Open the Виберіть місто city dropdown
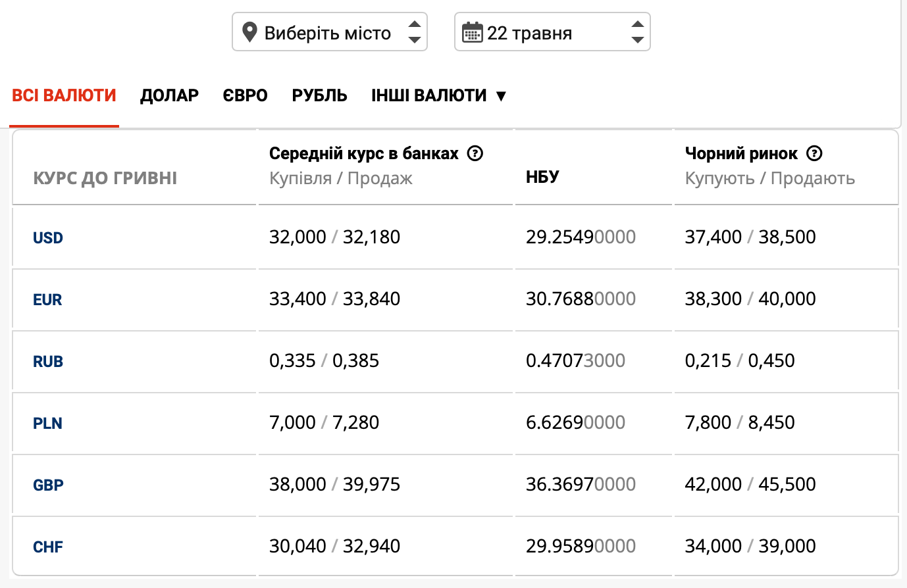Screen dimensions: 907x588 pyautogui.click(x=329, y=32)
